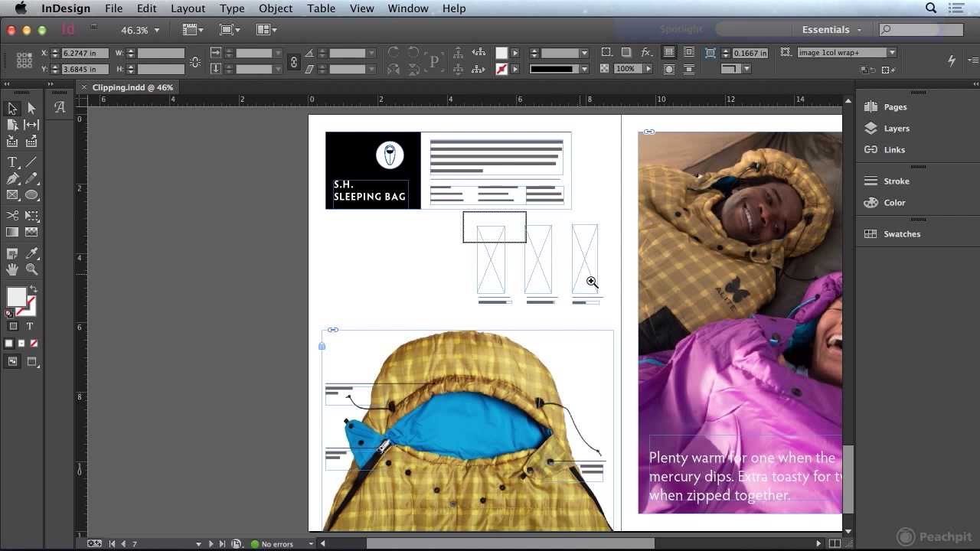This screenshot has width=980, height=551.
Task: Click the reference point locator grid
Action: (x=24, y=60)
